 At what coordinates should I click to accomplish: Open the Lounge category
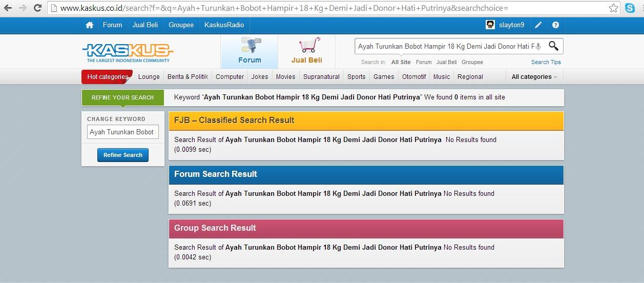149,77
